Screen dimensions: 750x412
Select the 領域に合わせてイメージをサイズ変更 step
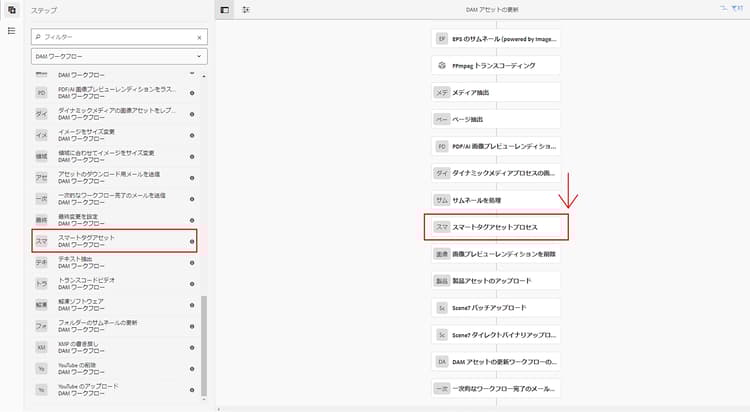[115, 156]
